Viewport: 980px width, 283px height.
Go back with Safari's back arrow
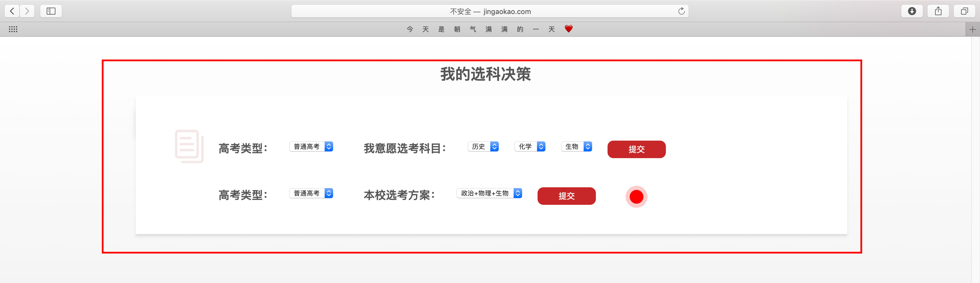(x=12, y=11)
